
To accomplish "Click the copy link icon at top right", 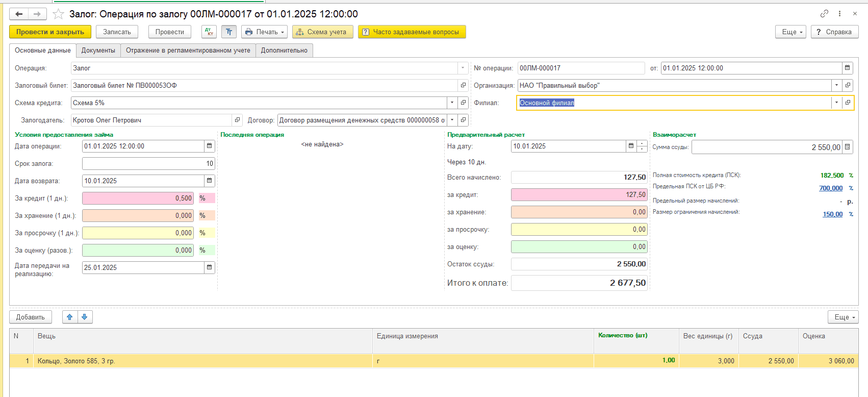I will pos(824,14).
